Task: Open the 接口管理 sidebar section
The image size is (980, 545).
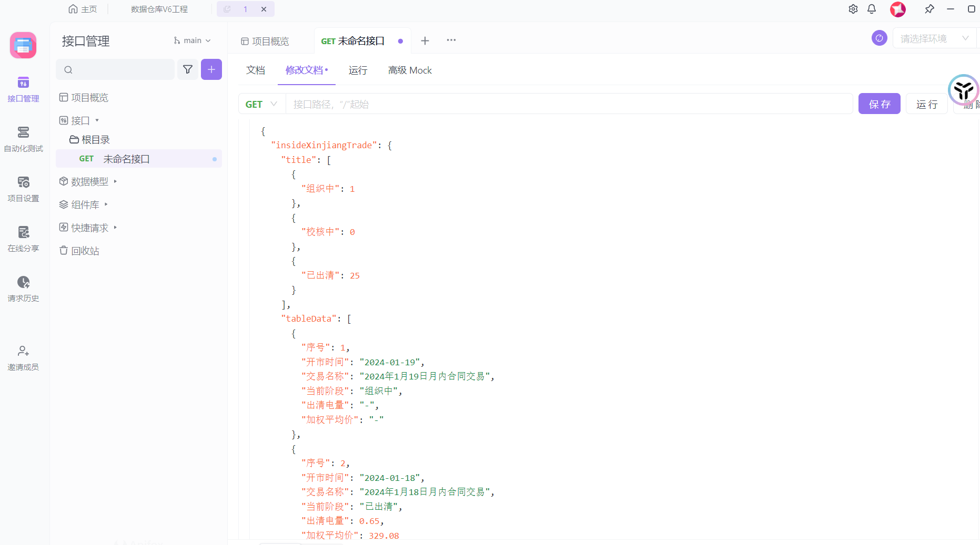Action: tap(23, 89)
